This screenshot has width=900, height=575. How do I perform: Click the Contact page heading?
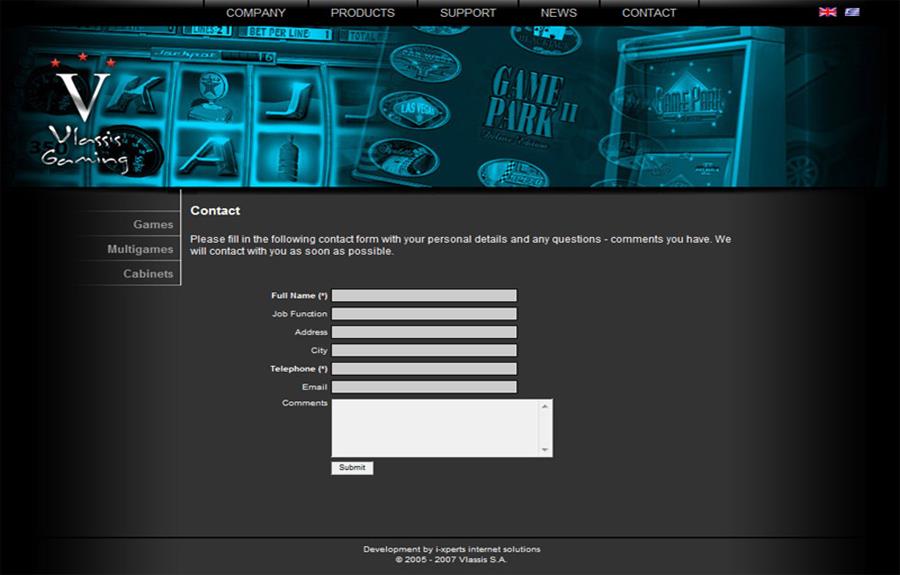(215, 211)
